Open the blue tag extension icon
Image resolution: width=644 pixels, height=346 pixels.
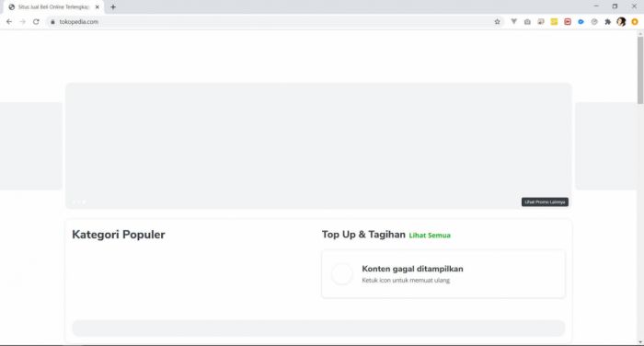click(x=581, y=22)
